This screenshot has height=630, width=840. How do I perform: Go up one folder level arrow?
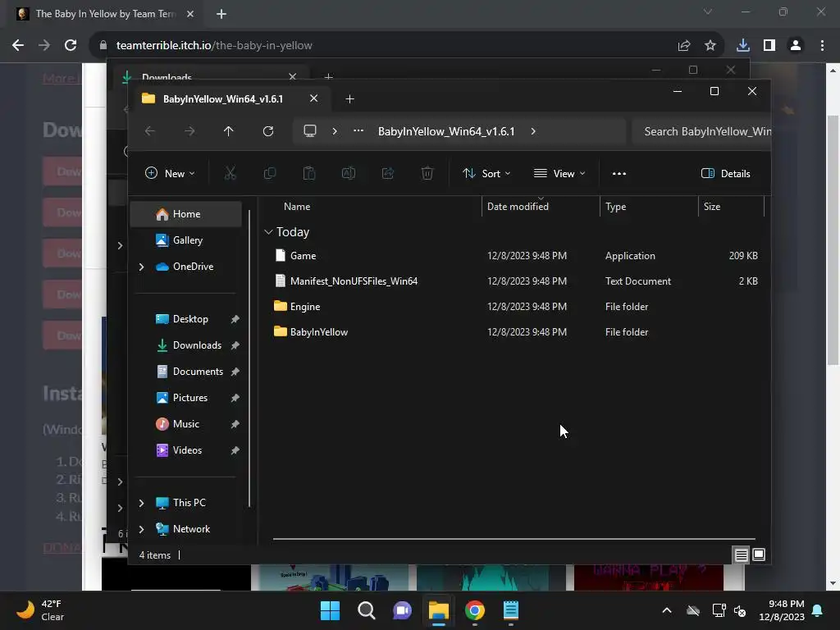point(229,131)
